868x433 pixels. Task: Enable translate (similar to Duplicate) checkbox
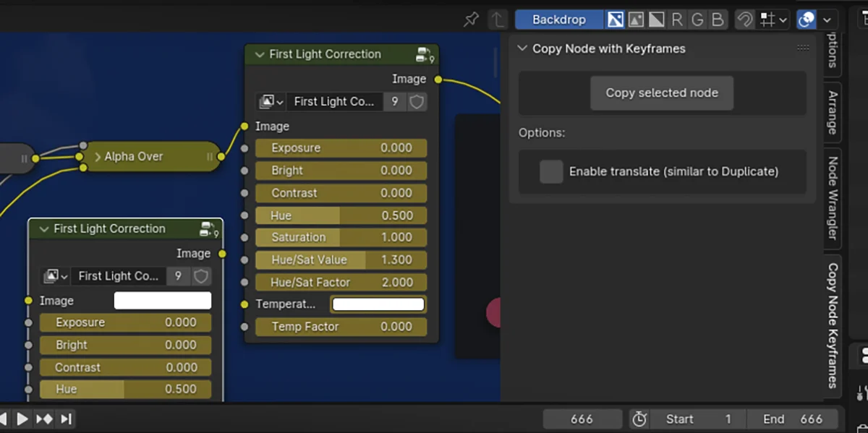click(551, 171)
